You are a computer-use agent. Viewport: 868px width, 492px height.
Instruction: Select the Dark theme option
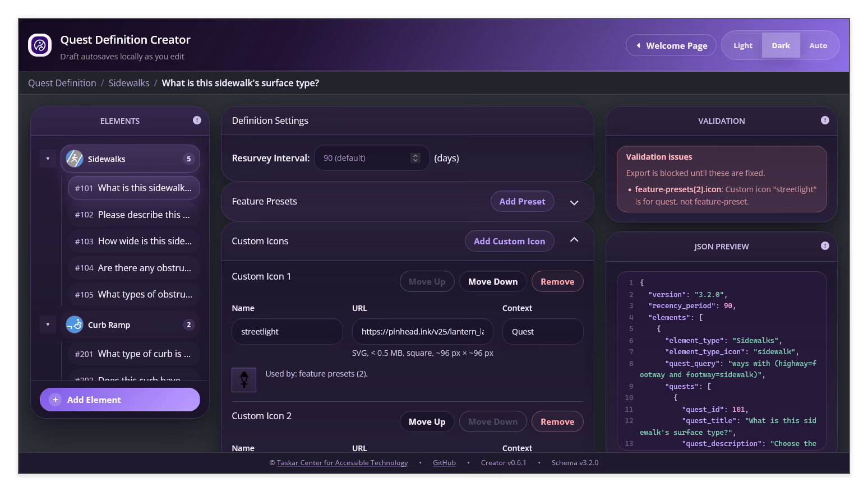pos(781,45)
